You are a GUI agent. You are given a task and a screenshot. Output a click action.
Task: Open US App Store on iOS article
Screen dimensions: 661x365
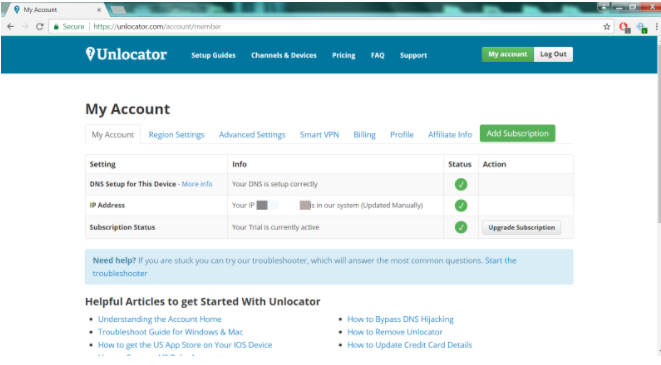coord(185,345)
